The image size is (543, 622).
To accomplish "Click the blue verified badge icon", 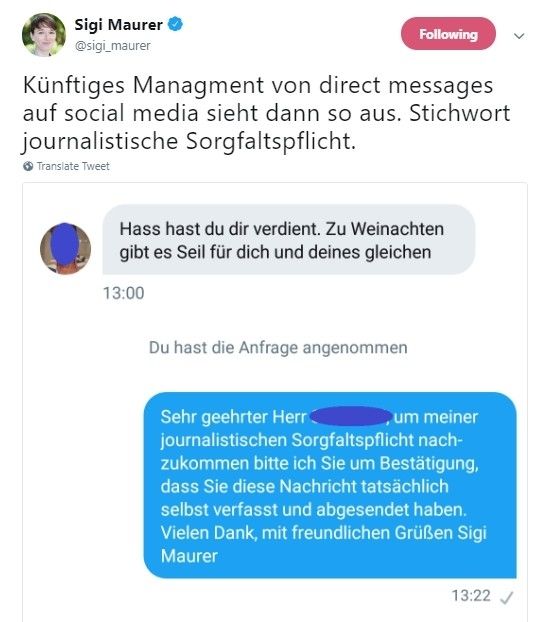I will pyautogui.click(x=175, y=24).
